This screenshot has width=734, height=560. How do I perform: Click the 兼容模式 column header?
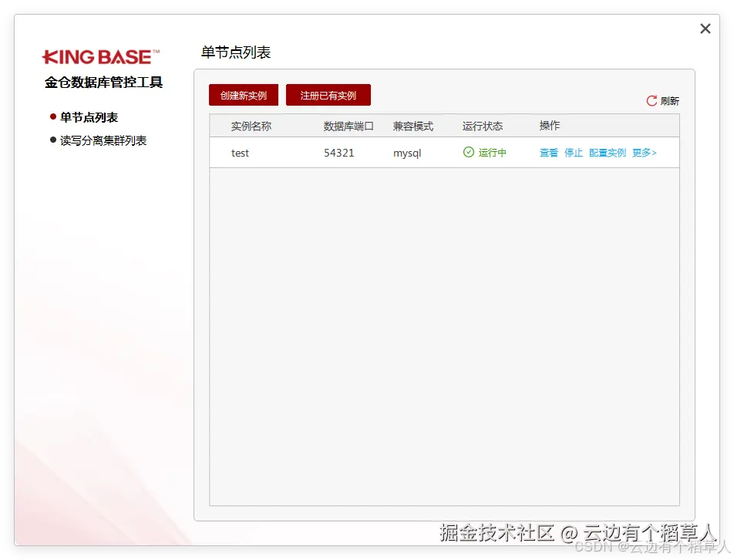(x=413, y=126)
